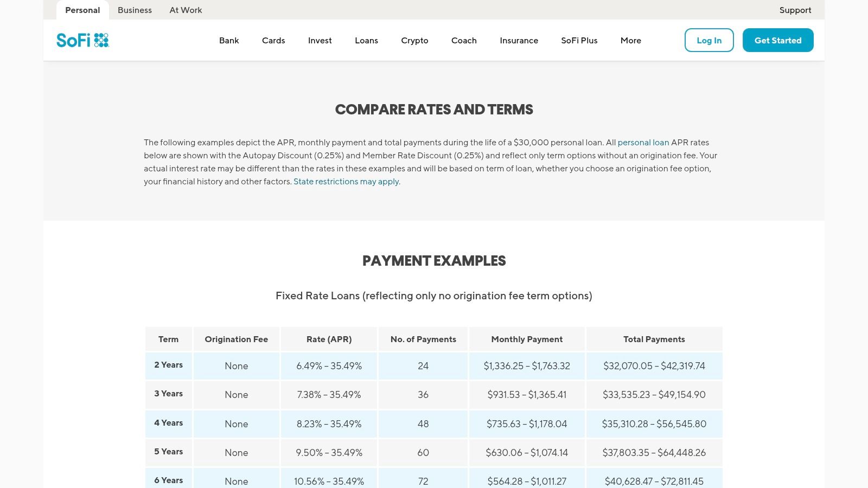This screenshot has width=868, height=488.
Task: Click the 6.49% – 35.49% rate cell
Action: (x=329, y=365)
